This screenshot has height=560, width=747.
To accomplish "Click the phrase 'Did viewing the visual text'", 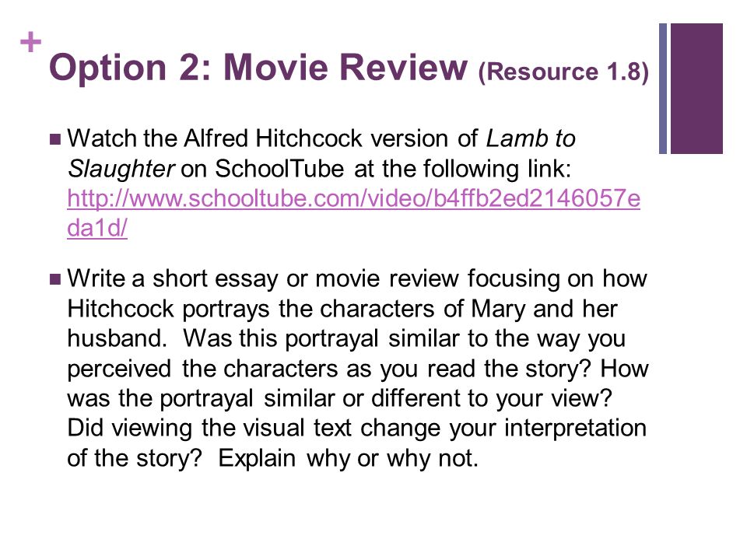I will click(x=209, y=428).
